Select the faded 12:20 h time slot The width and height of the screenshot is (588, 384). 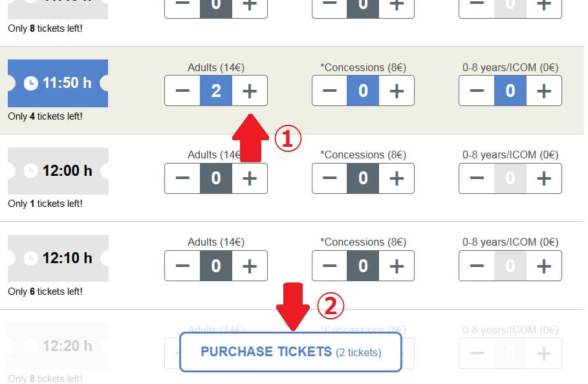[58, 346]
